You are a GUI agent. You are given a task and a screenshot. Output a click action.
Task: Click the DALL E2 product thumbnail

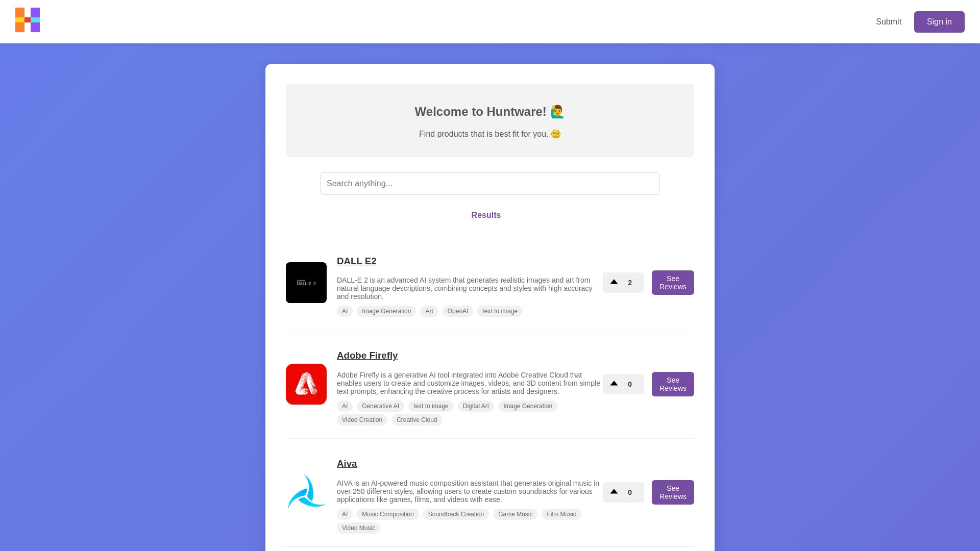tap(306, 282)
